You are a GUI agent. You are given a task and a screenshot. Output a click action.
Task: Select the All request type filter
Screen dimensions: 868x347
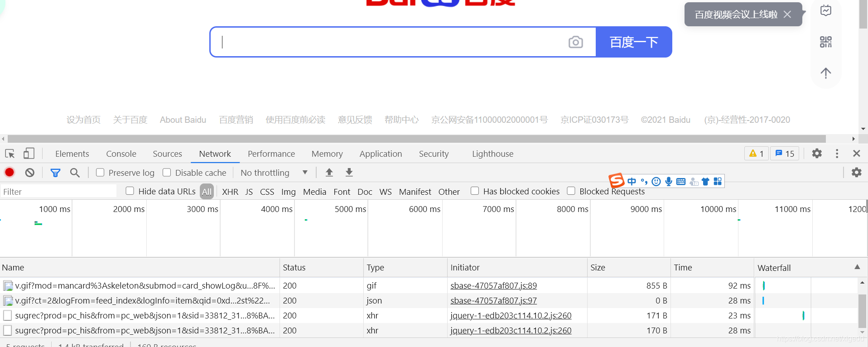(207, 192)
